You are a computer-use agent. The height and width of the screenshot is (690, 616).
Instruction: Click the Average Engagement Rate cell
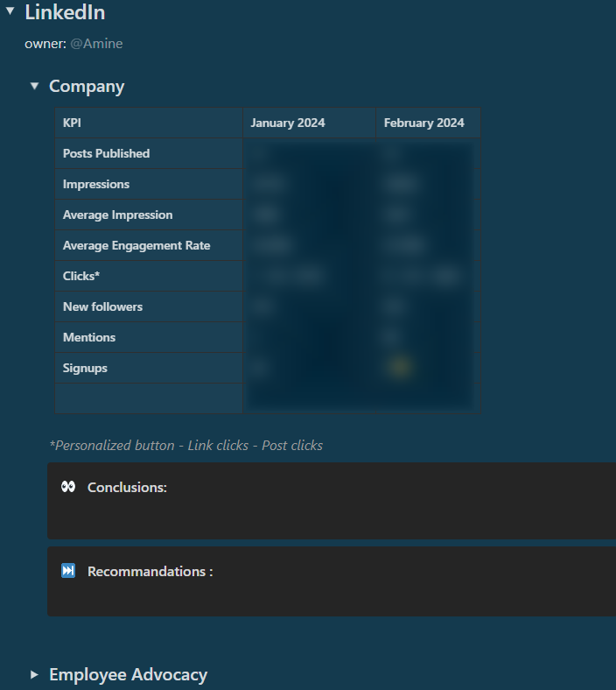[x=136, y=245]
